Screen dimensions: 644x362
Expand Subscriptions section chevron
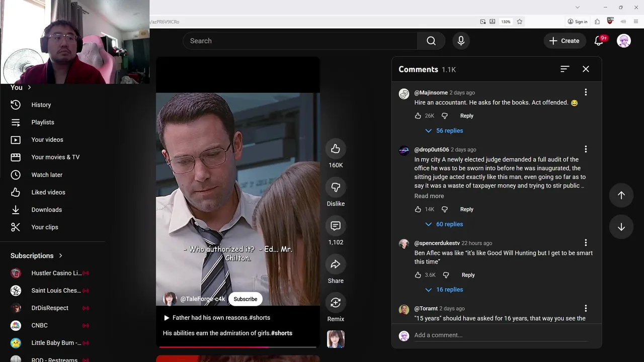(60, 255)
